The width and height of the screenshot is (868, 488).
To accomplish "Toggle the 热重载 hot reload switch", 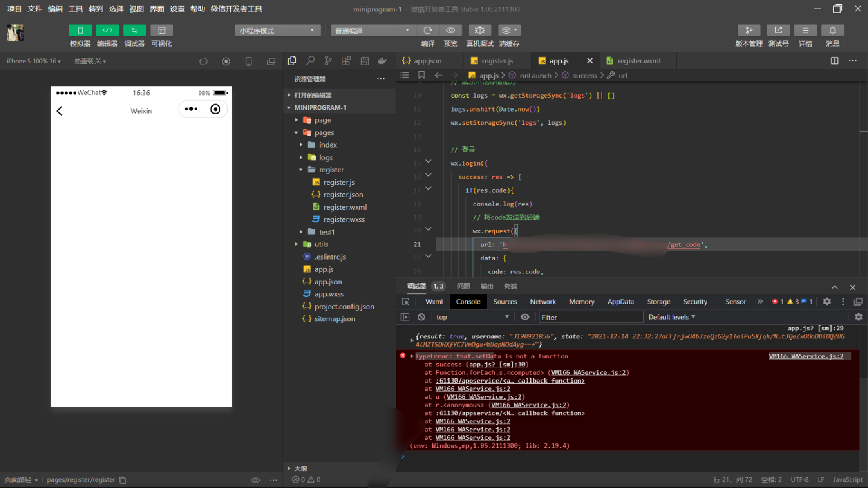I will click(x=90, y=61).
